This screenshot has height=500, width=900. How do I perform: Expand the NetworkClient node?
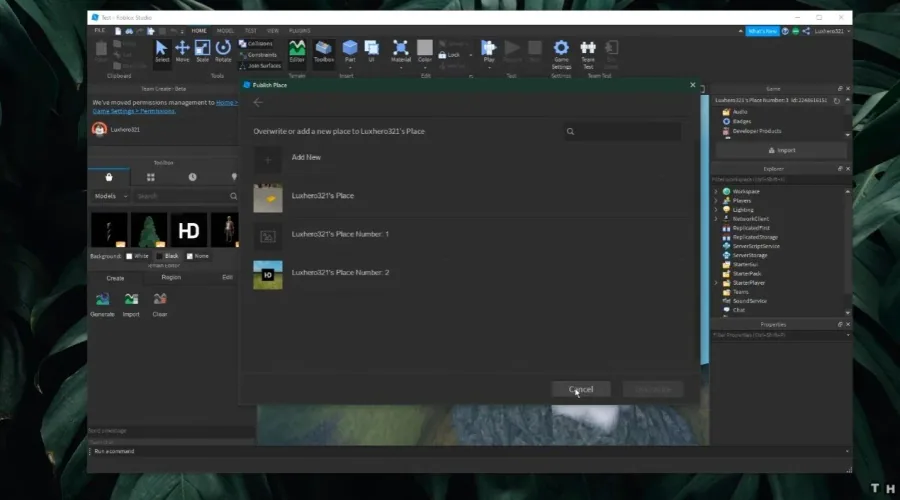716,219
